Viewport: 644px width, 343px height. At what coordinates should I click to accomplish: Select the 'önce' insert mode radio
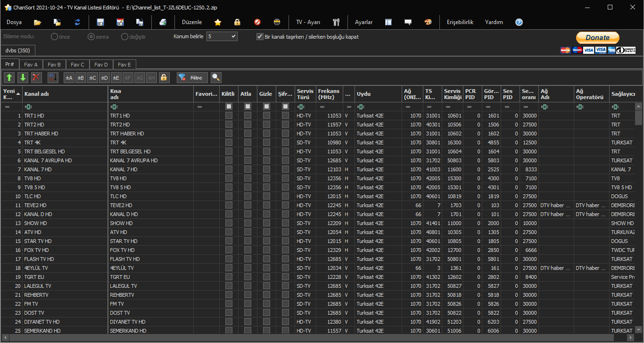pyautogui.click(x=54, y=36)
